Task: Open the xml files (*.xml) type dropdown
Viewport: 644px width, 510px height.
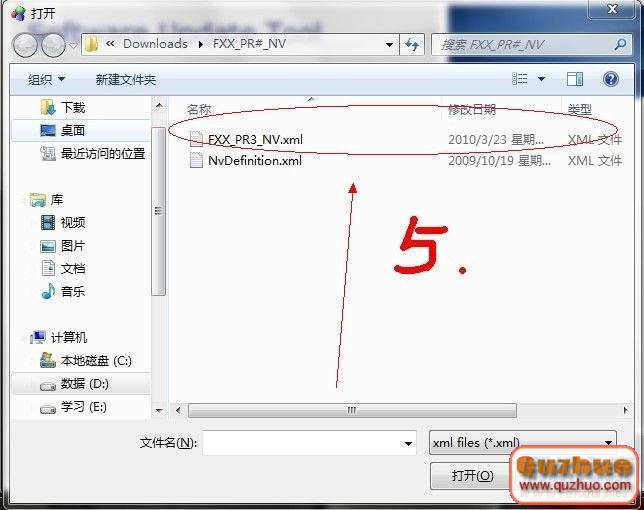Action: (x=523, y=443)
